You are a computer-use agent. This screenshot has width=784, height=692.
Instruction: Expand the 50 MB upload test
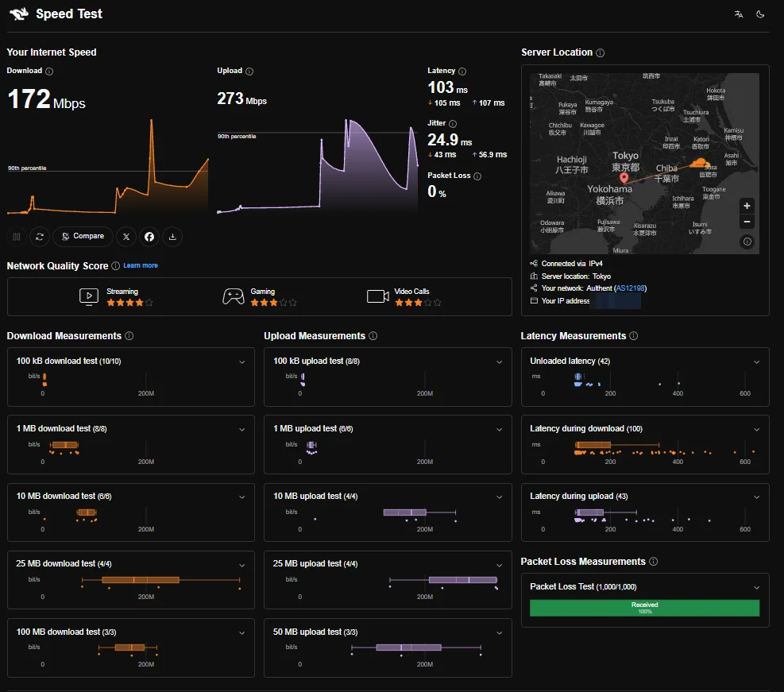click(x=499, y=632)
